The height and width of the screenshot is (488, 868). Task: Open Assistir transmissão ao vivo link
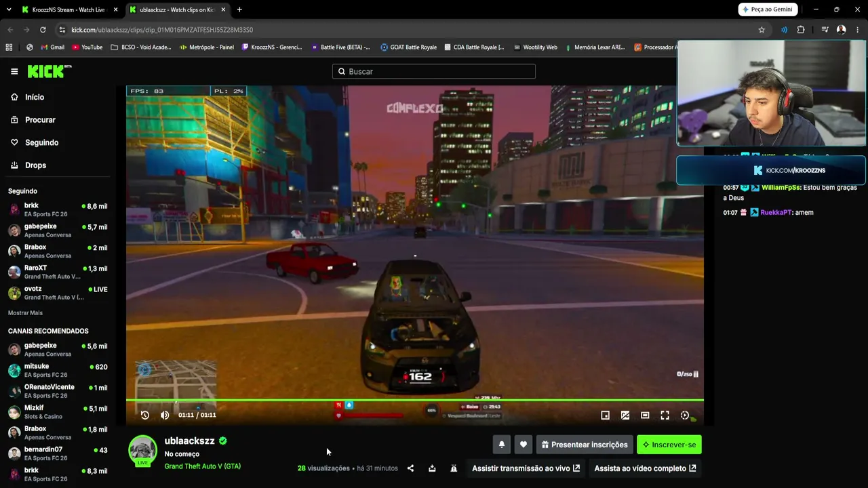click(x=526, y=468)
